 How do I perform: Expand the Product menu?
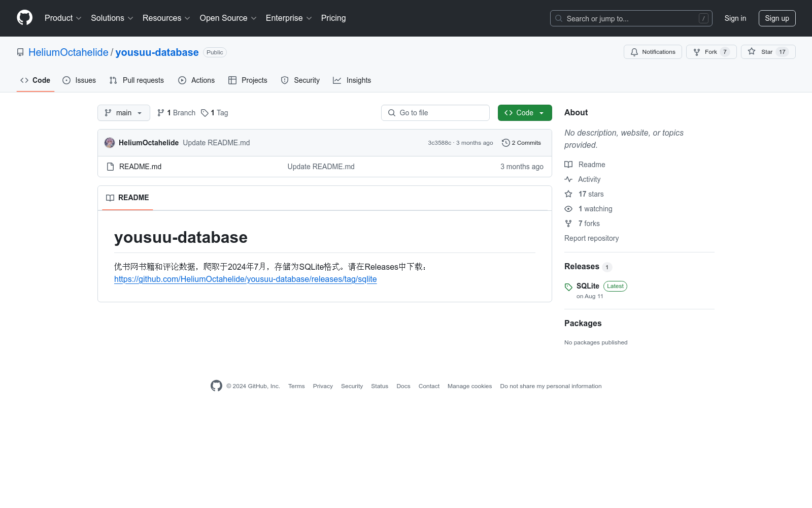63,18
